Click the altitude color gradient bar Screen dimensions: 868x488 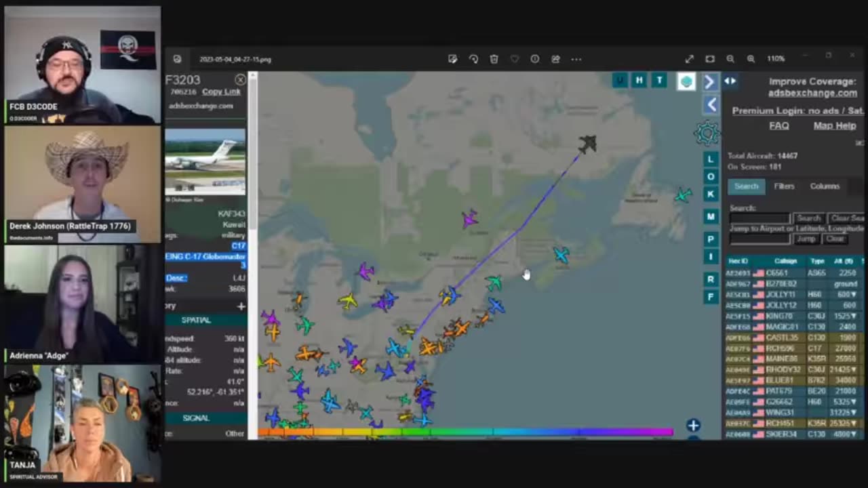coord(465,432)
